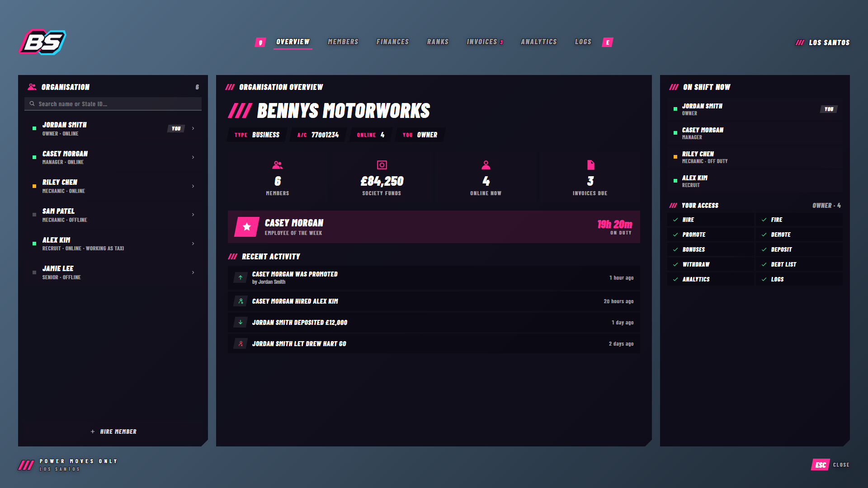Viewport: 868px width, 488px height.
Task: Expand Sam Patel's member row chevron
Action: coord(193,215)
